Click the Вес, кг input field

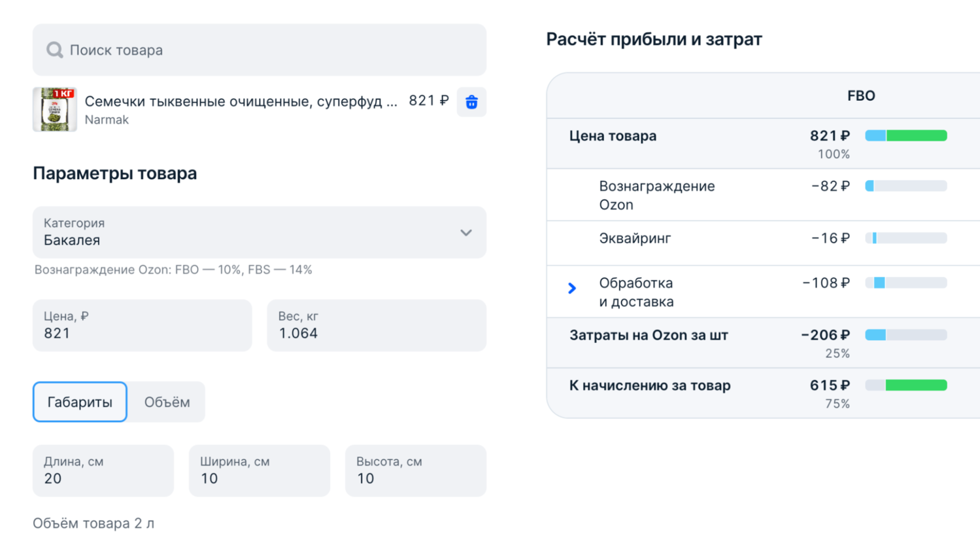click(376, 326)
